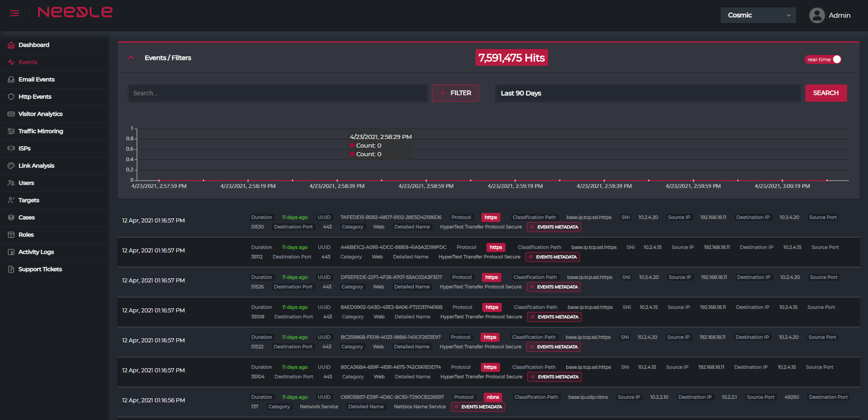Open the Last 90 Days range dropdown
The image size is (868, 420).
click(x=647, y=93)
